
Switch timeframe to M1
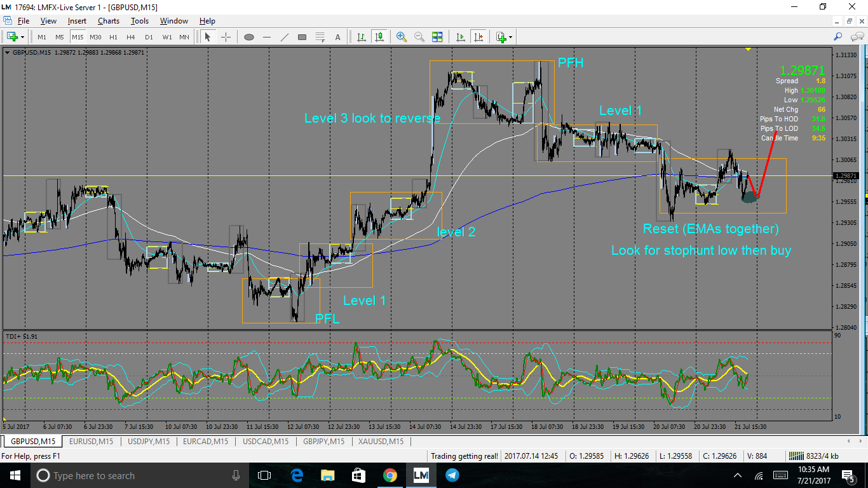click(x=42, y=37)
